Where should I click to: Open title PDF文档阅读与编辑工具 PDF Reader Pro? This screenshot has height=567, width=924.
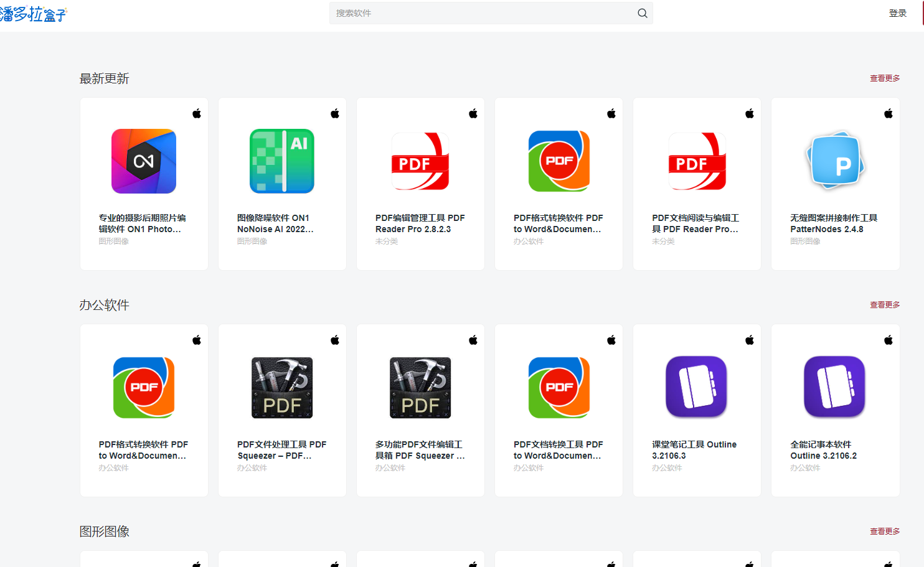pos(695,223)
